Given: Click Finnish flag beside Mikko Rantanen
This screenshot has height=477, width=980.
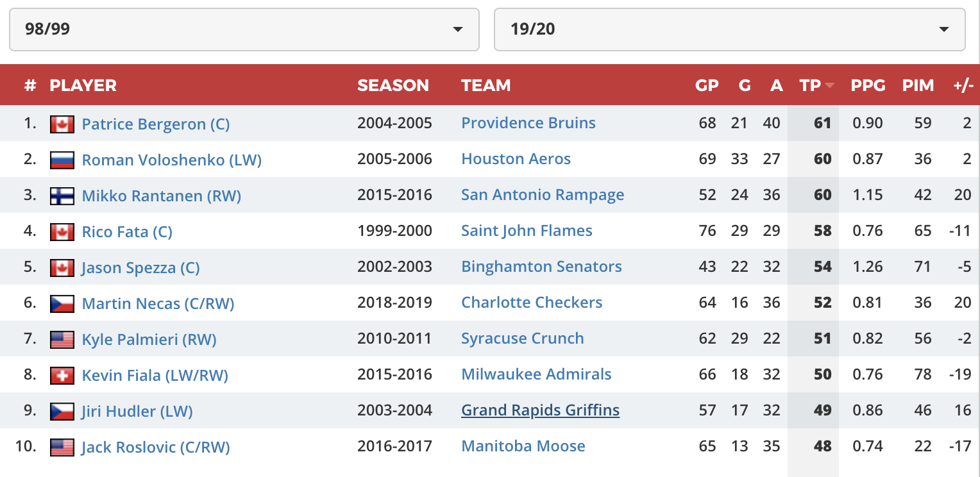Looking at the screenshot, I should coord(62,196).
